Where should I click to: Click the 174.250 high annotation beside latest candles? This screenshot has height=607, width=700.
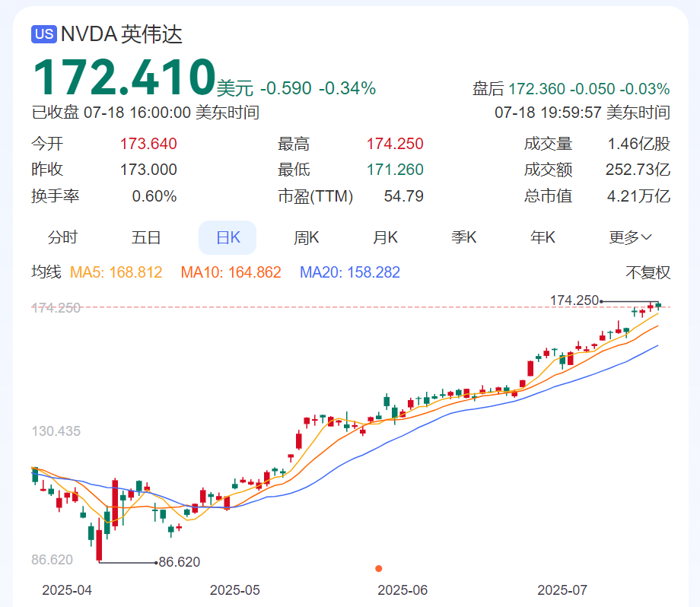pos(574,301)
